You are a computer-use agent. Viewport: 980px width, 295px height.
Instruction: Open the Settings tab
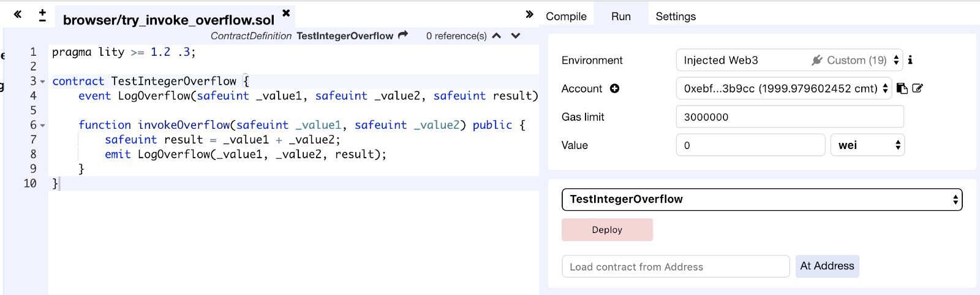pyautogui.click(x=676, y=17)
